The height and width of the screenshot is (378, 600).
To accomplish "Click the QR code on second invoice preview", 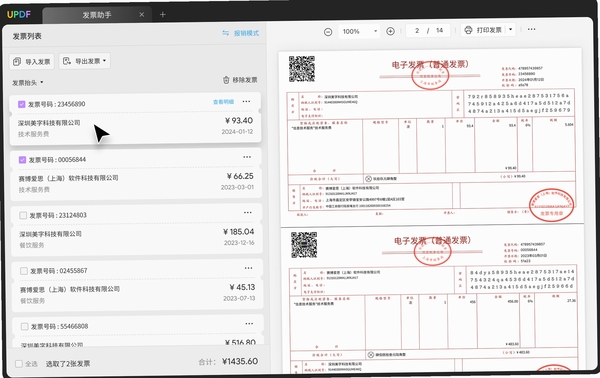I will click(x=304, y=245).
